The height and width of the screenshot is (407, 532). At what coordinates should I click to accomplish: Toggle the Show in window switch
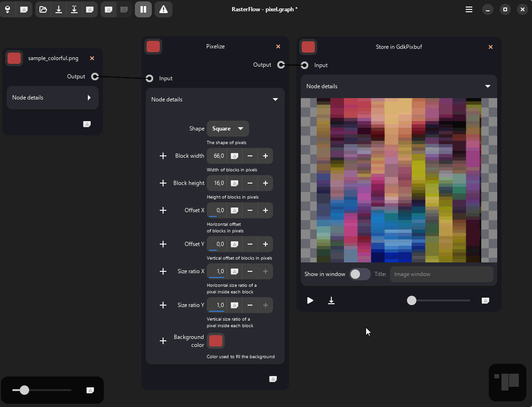(360, 274)
